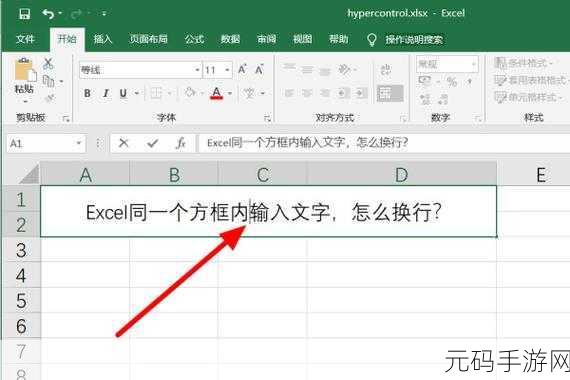Click the Align Left icon

[289, 94]
